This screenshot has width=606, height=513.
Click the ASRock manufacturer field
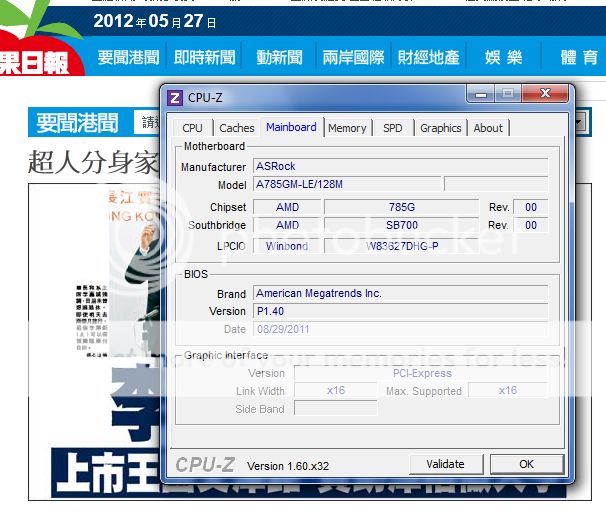point(400,166)
